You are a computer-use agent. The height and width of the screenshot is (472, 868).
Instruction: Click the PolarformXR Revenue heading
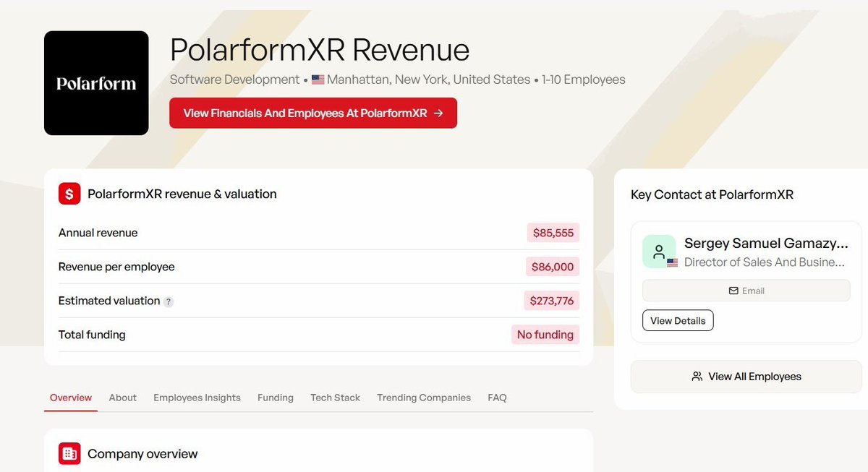(320, 50)
